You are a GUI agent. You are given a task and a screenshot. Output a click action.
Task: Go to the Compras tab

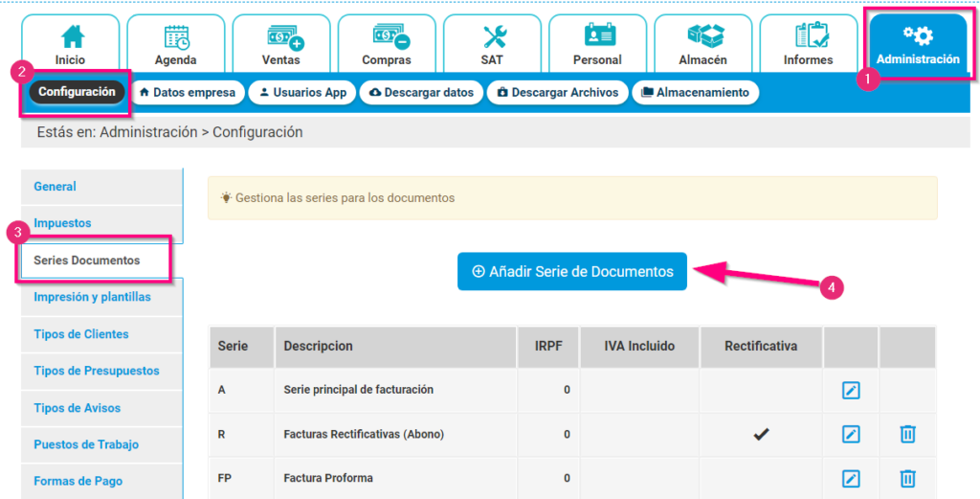(x=387, y=44)
